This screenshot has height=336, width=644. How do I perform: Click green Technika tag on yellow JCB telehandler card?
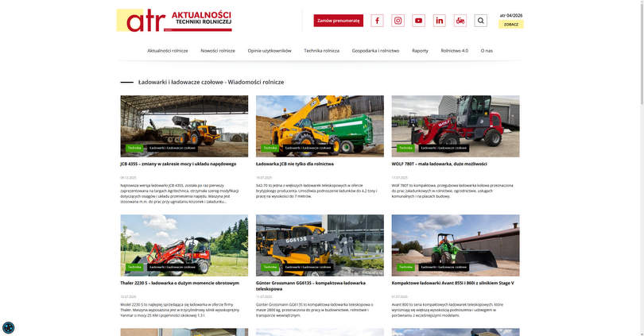point(270,148)
